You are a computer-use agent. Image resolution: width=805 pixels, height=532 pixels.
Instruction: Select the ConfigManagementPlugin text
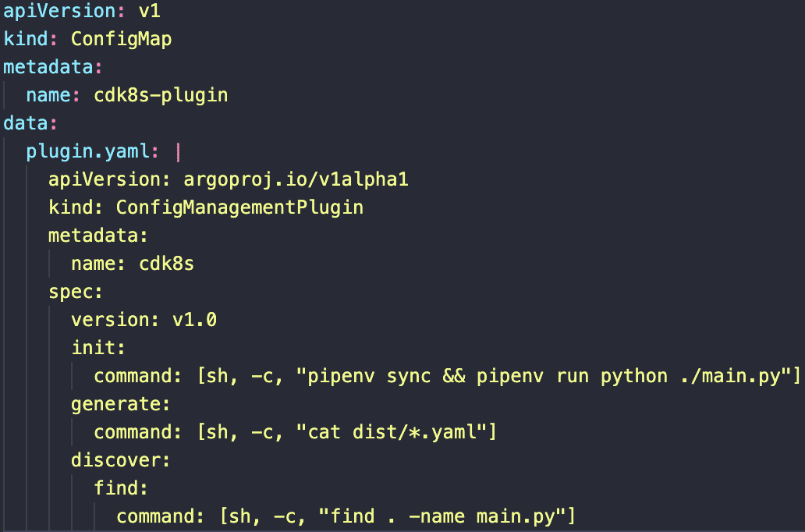pos(239,207)
